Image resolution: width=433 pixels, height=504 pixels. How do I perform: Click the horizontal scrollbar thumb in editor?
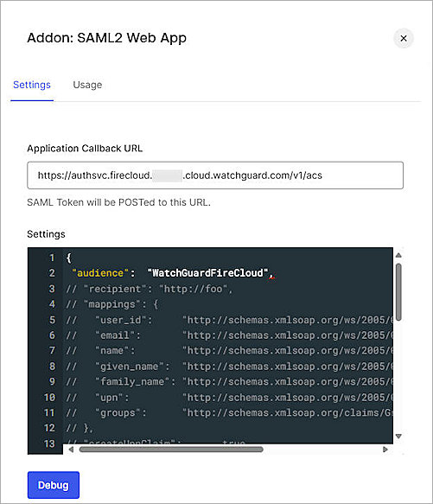click(171, 450)
